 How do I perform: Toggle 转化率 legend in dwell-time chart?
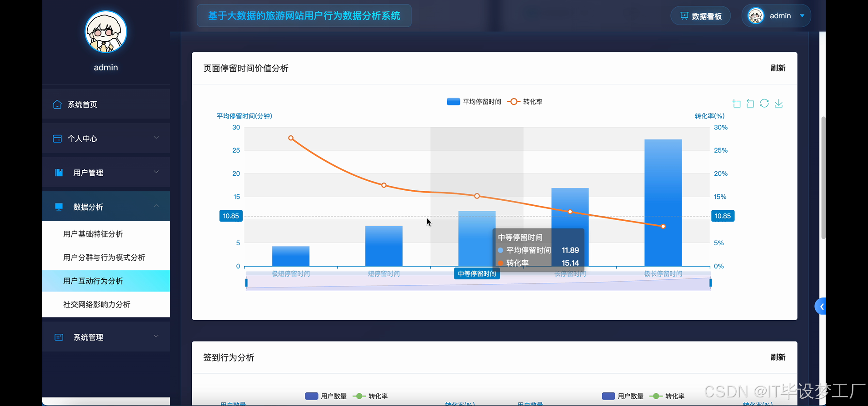[525, 102]
